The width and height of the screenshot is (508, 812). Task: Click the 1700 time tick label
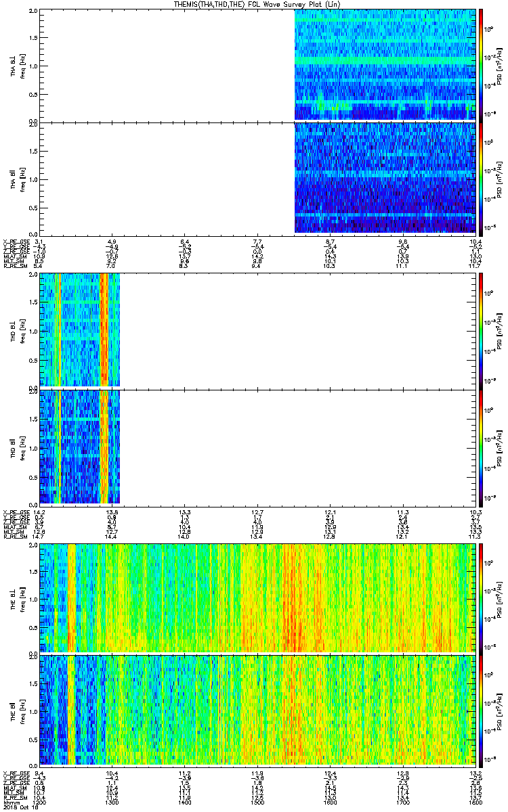(x=402, y=801)
